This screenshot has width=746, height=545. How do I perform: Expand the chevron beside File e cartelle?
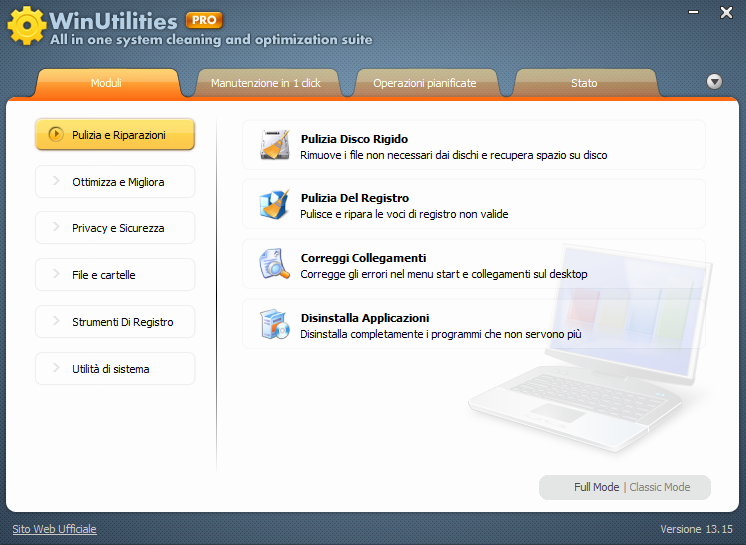click(x=56, y=274)
